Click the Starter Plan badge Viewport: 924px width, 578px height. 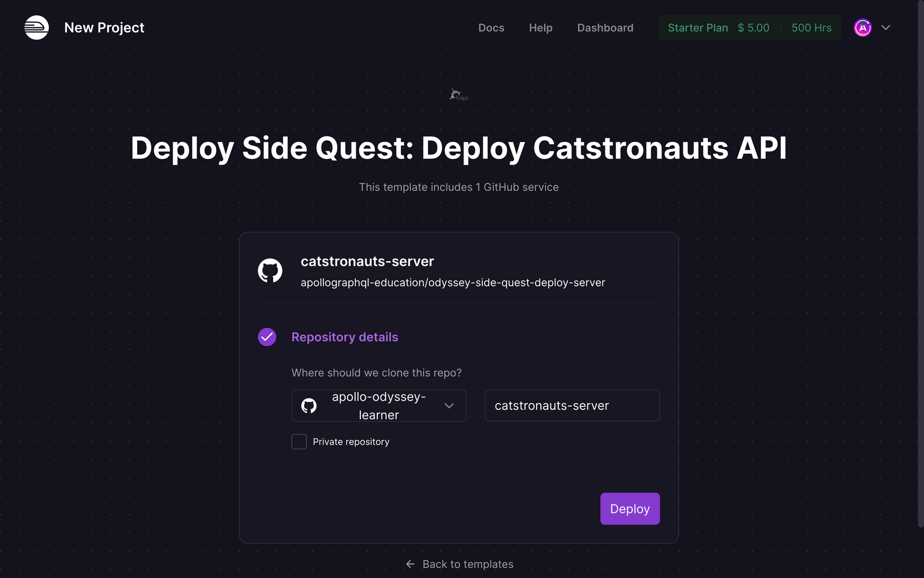coord(697,28)
